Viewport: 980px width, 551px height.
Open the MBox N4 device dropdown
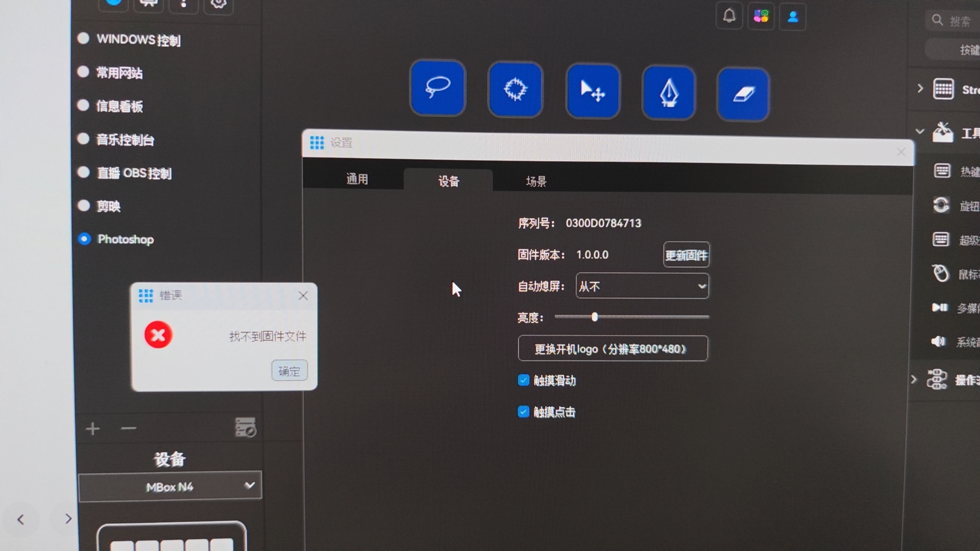pyautogui.click(x=170, y=486)
